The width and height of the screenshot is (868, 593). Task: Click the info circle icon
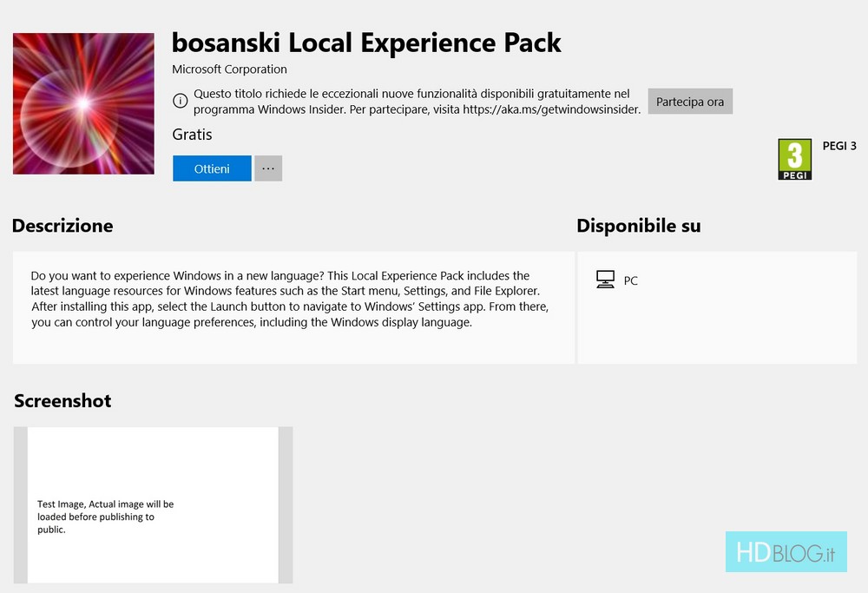coord(180,101)
